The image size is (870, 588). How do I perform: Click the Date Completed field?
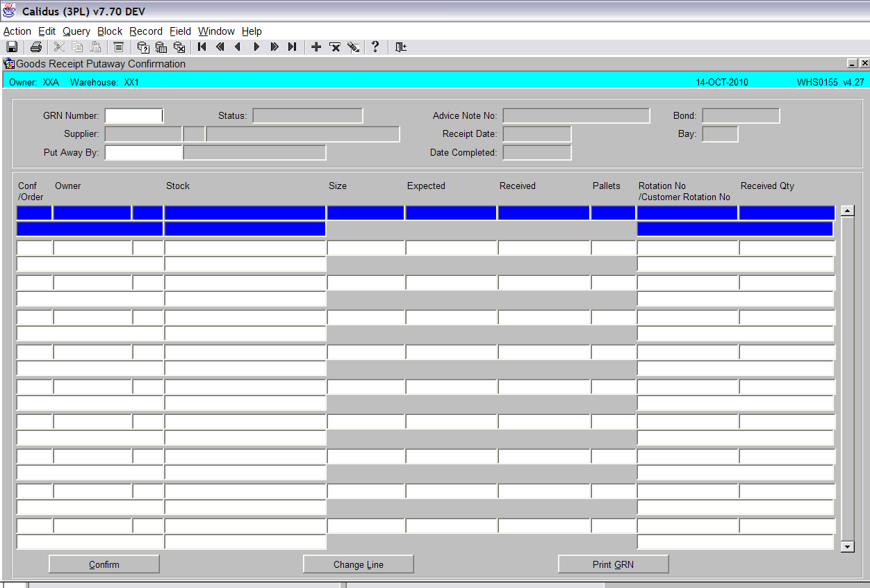(x=537, y=152)
